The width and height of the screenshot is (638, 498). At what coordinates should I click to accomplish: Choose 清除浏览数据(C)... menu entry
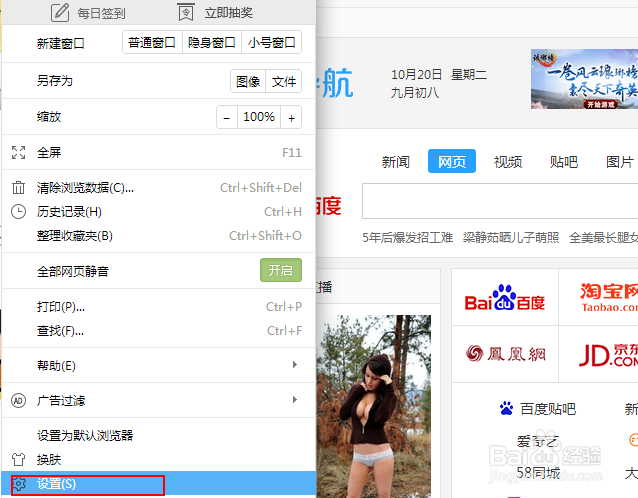point(159,188)
